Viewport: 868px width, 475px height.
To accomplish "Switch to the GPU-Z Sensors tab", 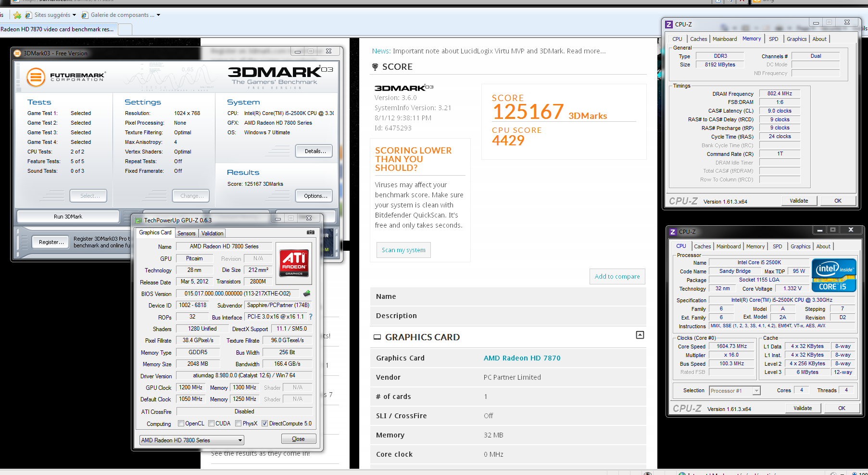I will [x=187, y=233].
